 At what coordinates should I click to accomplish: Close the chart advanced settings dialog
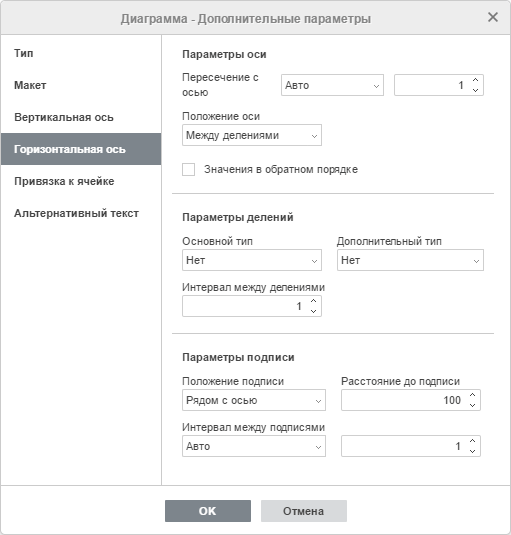(x=493, y=17)
